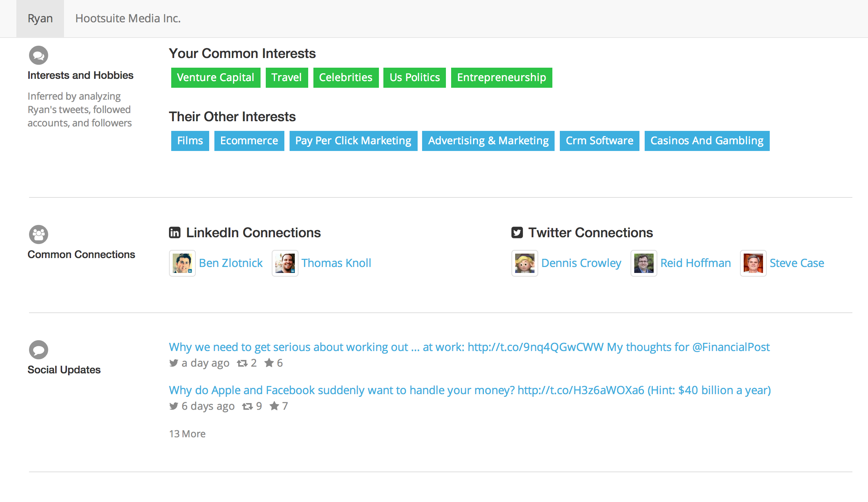
Task: Open Ben Zlotnick's profile link
Action: tap(231, 263)
